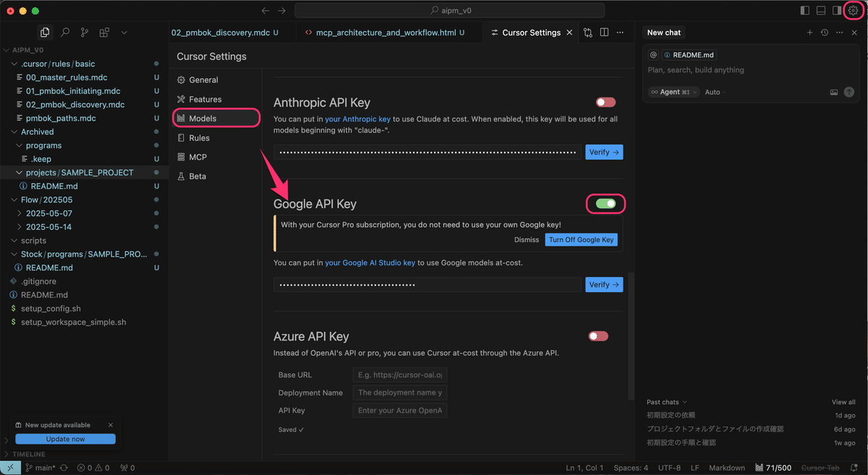868x475 pixels.
Task: Open the Extensions view icon
Action: pos(104,33)
